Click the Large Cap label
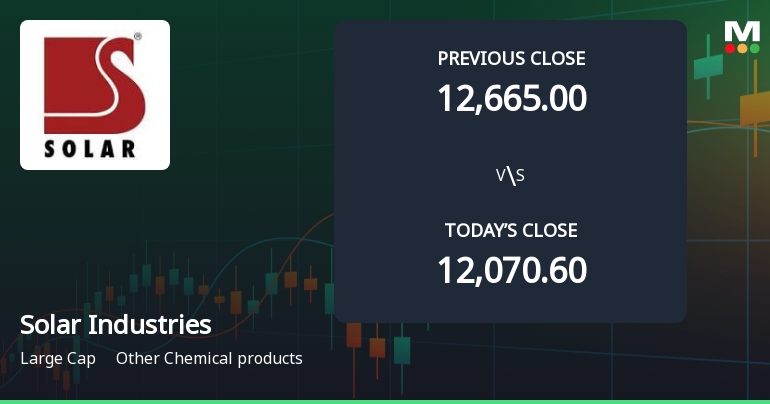Viewport: 770px width, 404px height. [x=58, y=359]
